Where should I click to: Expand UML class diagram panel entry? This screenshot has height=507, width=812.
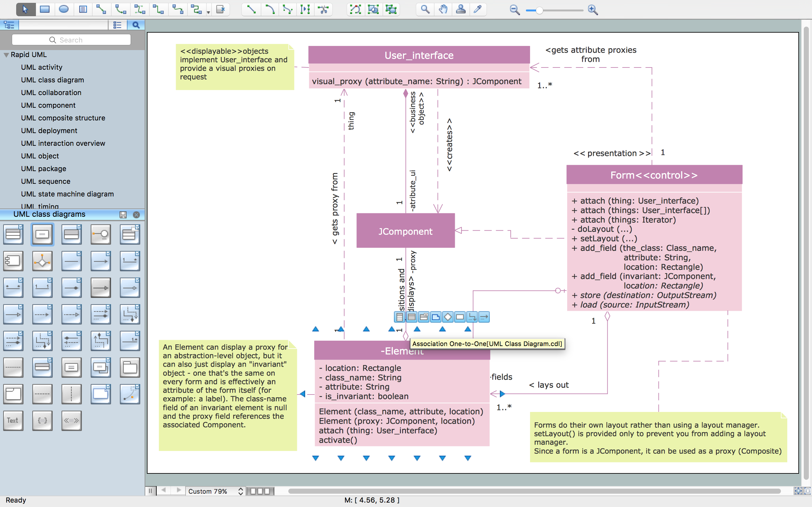pyautogui.click(x=53, y=80)
